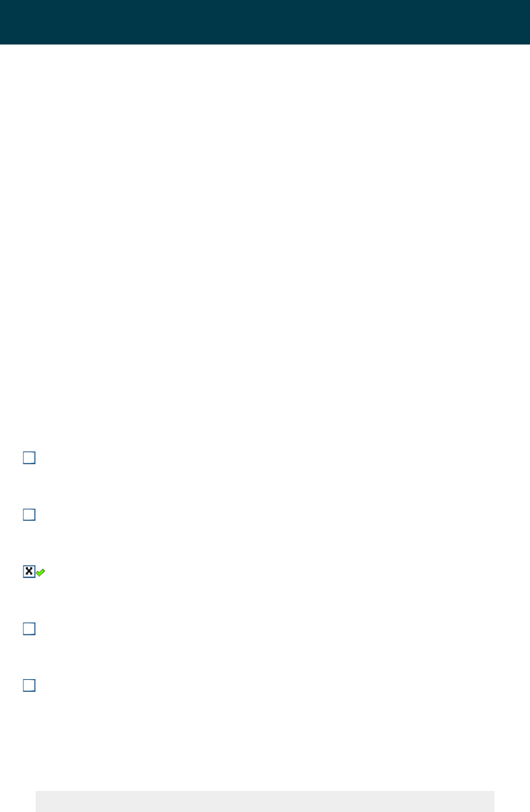Toggle the checkbox marked with an X

click(29, 572)
